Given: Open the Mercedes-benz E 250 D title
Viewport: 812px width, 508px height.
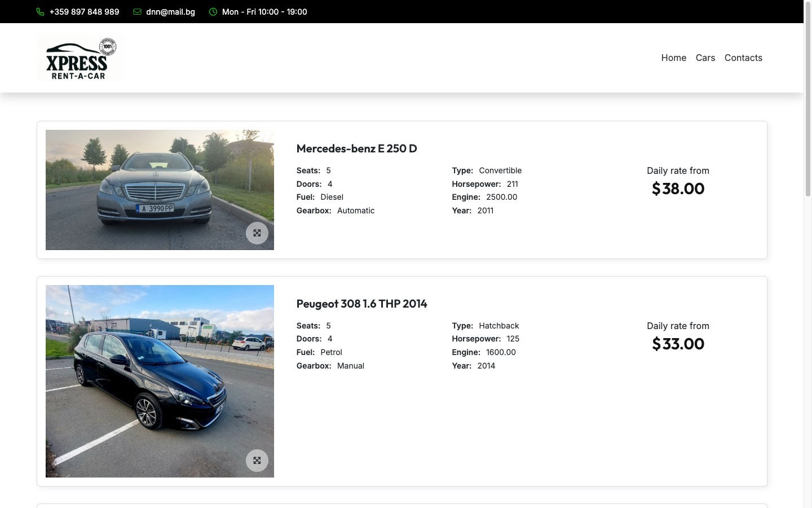Looking at the screenshot, I should point(357,148).
